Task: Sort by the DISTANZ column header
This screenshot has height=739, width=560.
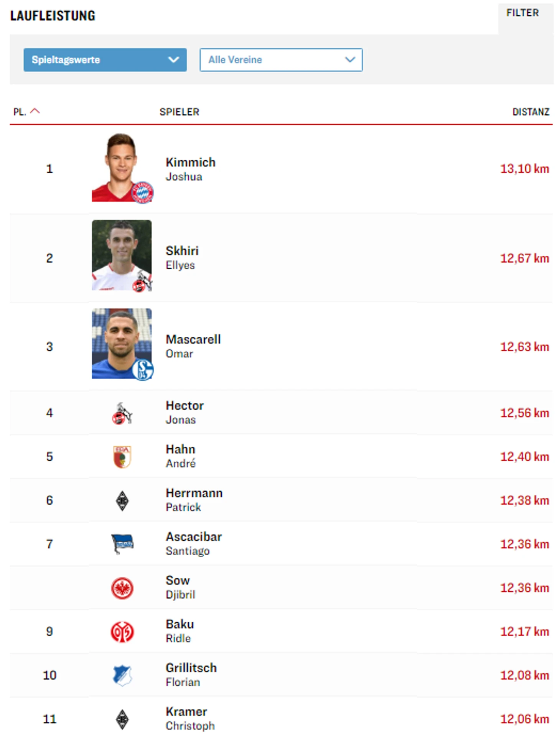Action: (x=530, y=112)
